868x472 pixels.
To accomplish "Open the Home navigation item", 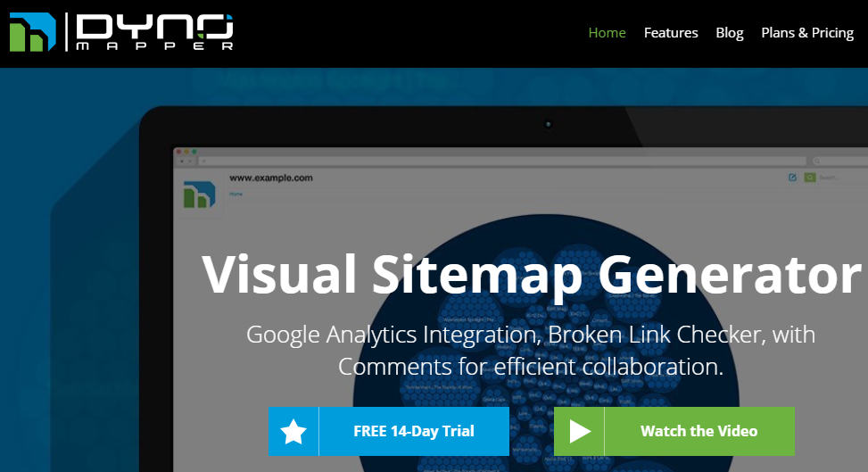I will coord(607,33).
